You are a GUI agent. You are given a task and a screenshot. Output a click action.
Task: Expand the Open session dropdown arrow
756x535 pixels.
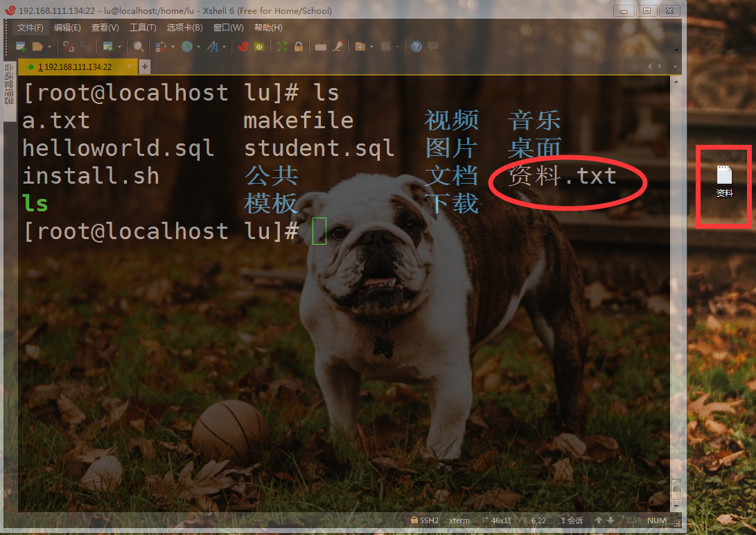(x=49, y=46)
